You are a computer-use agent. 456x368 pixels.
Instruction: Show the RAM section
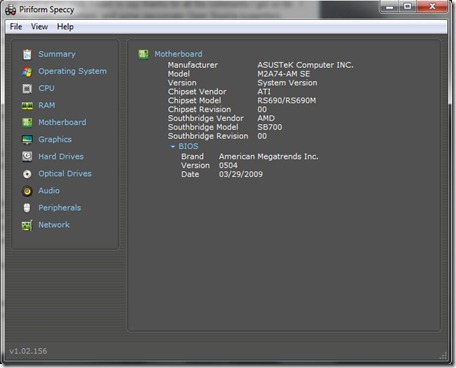(46, 105)
